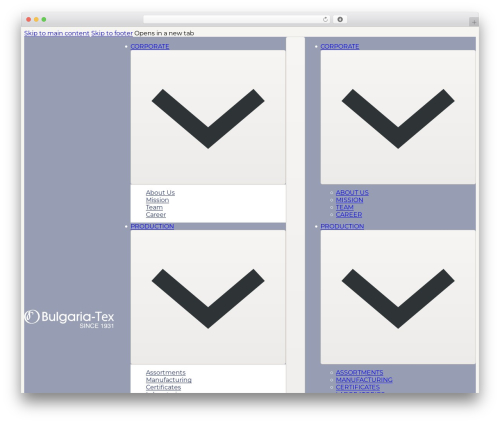Open the uppercase TEAM link on the right
Image resolution: width=500 pixels, height=423 pixels.
coord(345,207)
